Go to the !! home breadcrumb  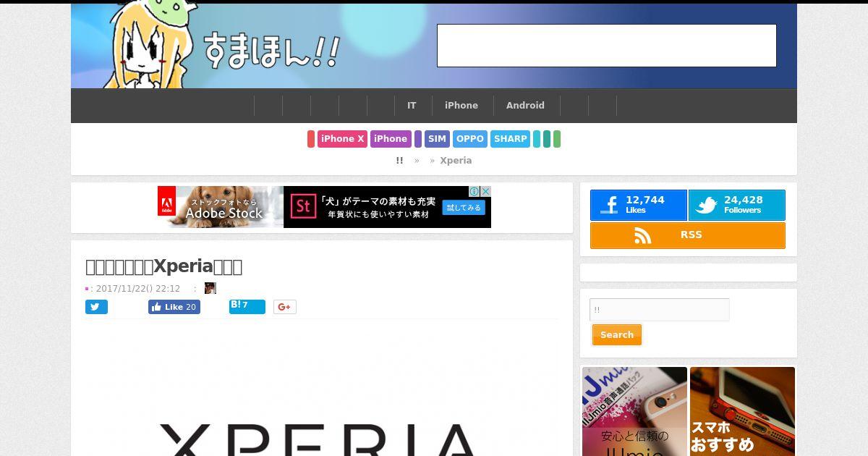[x=399, y=161]
